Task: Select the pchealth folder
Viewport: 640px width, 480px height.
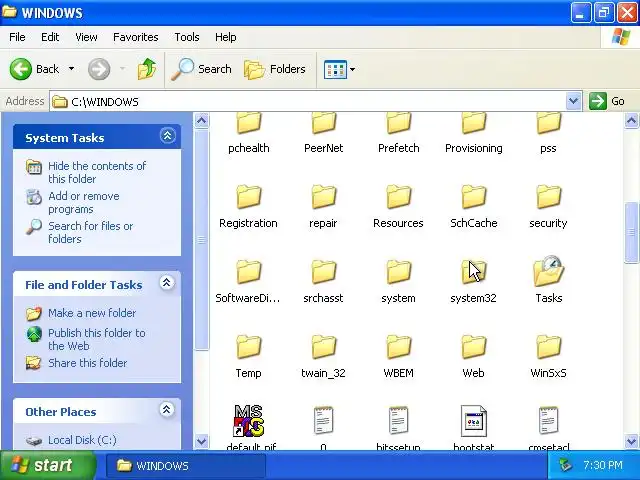Action: pos(249,133)
